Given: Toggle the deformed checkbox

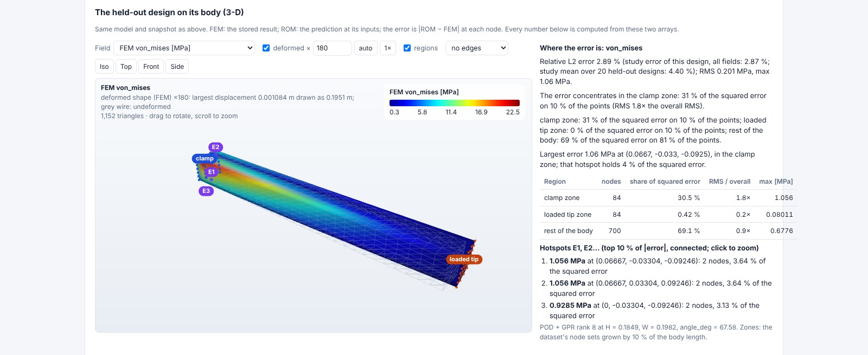Looking at the screenshot, I should [x=266, y=48].
